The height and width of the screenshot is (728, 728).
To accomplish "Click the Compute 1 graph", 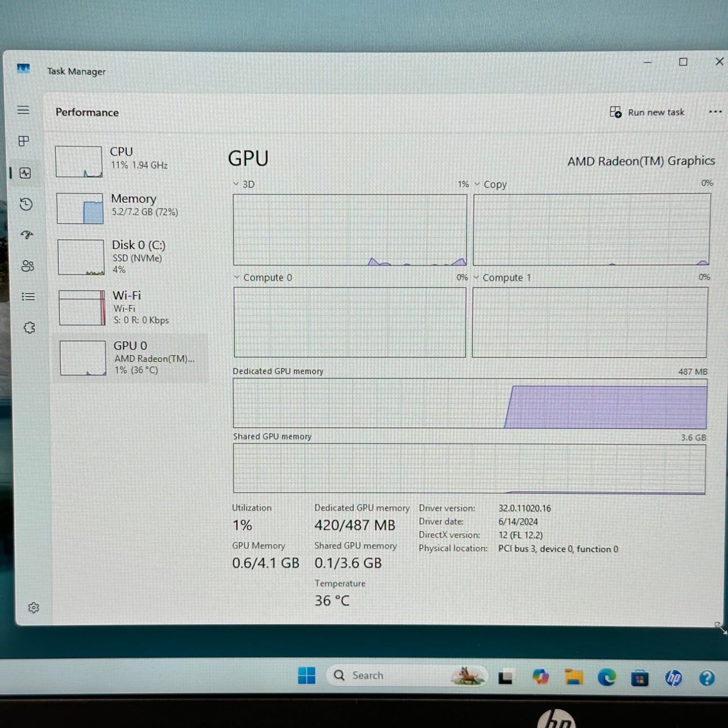I will click(x=590, y=322).
